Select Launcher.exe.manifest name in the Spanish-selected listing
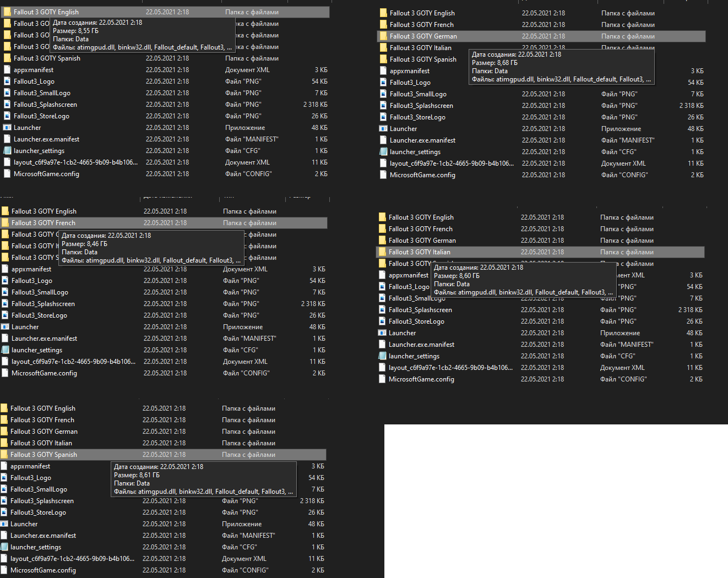 (x=43, y=536)
